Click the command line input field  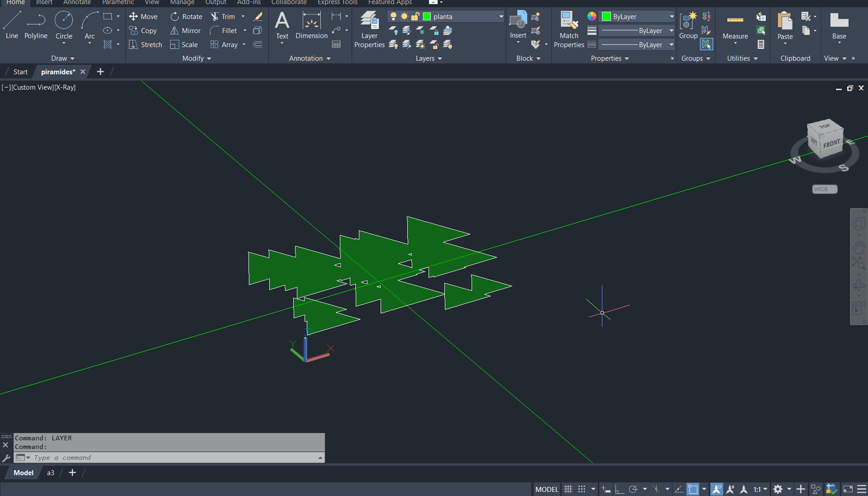(x=172, y=457)
